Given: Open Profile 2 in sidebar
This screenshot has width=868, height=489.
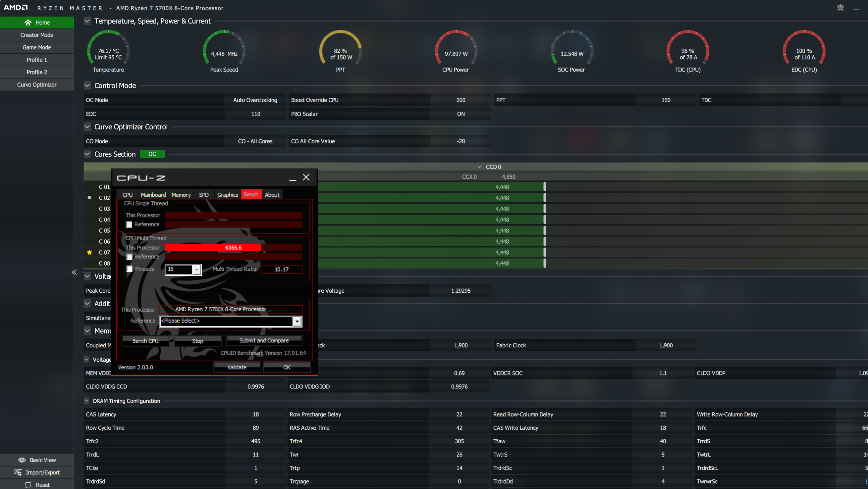Looking at the screenshot, I should (37, 72).
